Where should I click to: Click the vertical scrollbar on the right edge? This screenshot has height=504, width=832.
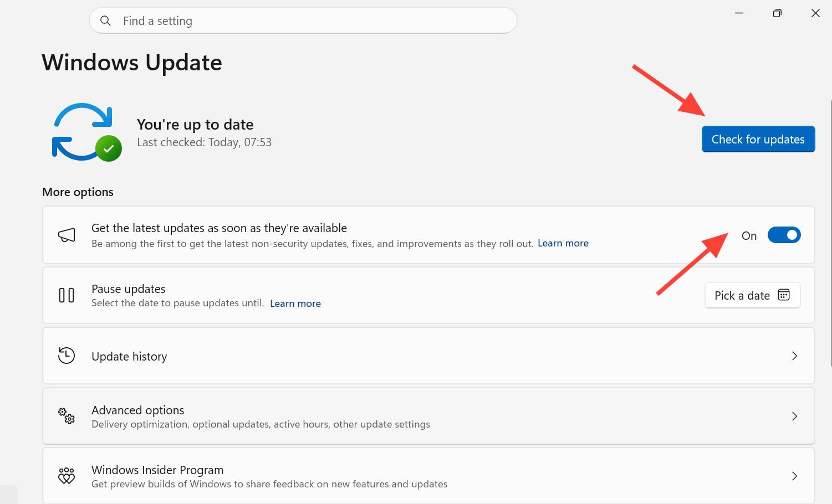pos(830,233)
